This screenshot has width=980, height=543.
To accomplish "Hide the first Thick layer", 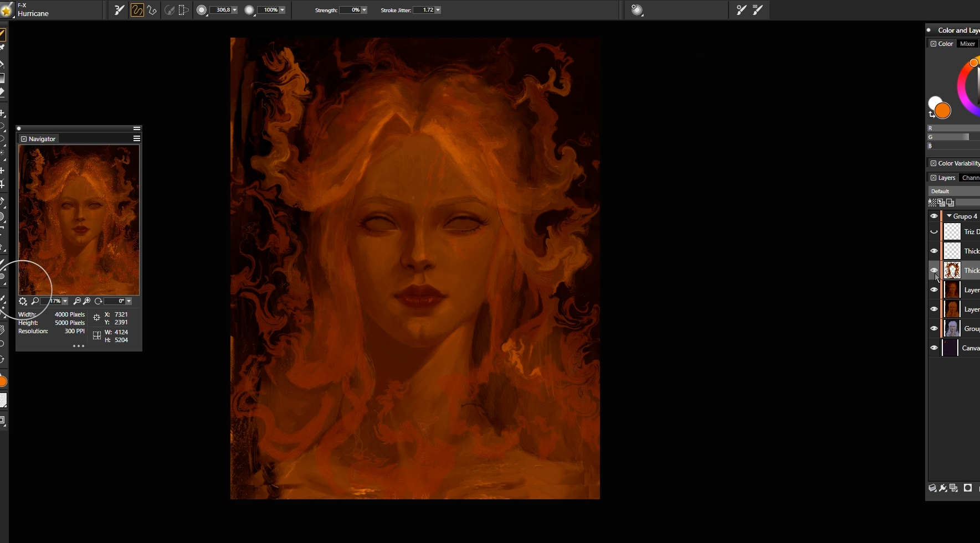I will pos(934,251).
